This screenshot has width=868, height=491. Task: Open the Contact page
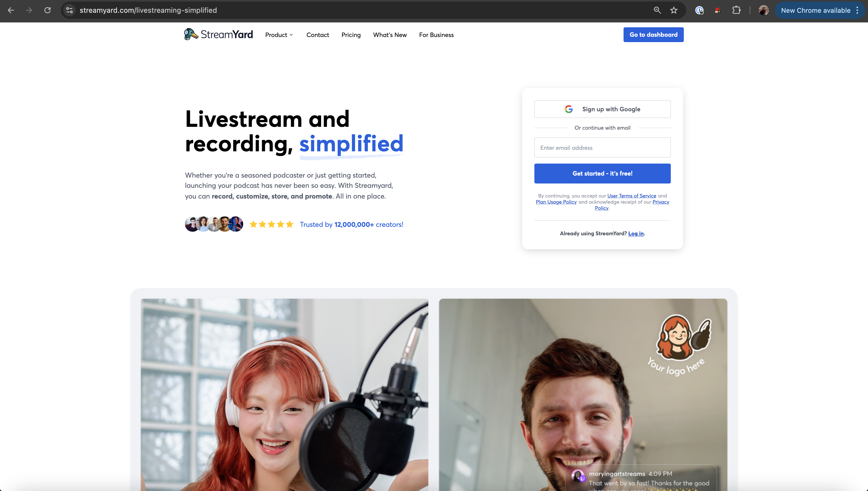(x=318, y=35)
